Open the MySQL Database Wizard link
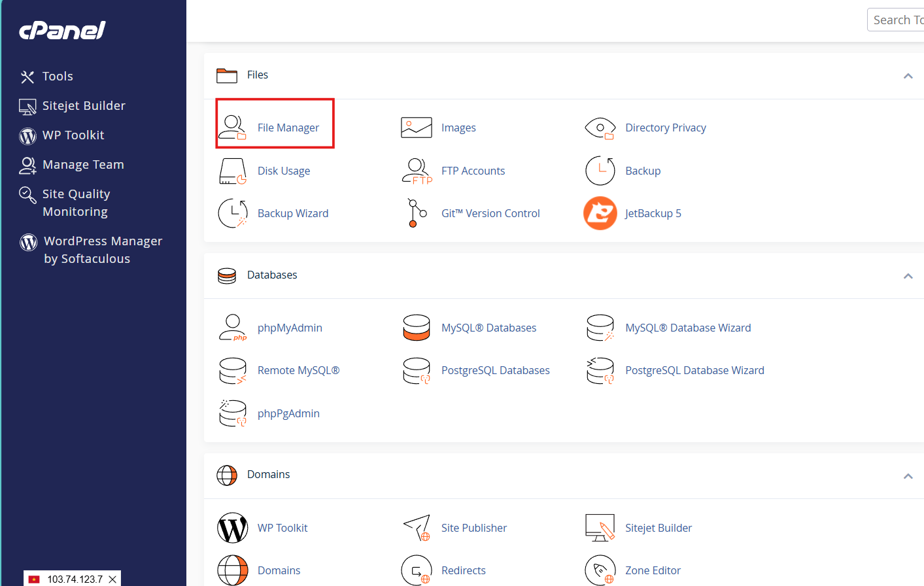This screenshot has height=586, width=924. 688,328
